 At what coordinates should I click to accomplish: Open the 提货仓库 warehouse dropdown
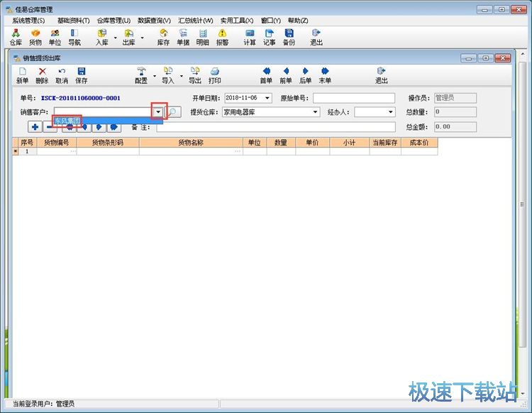[x=315, y=111]
